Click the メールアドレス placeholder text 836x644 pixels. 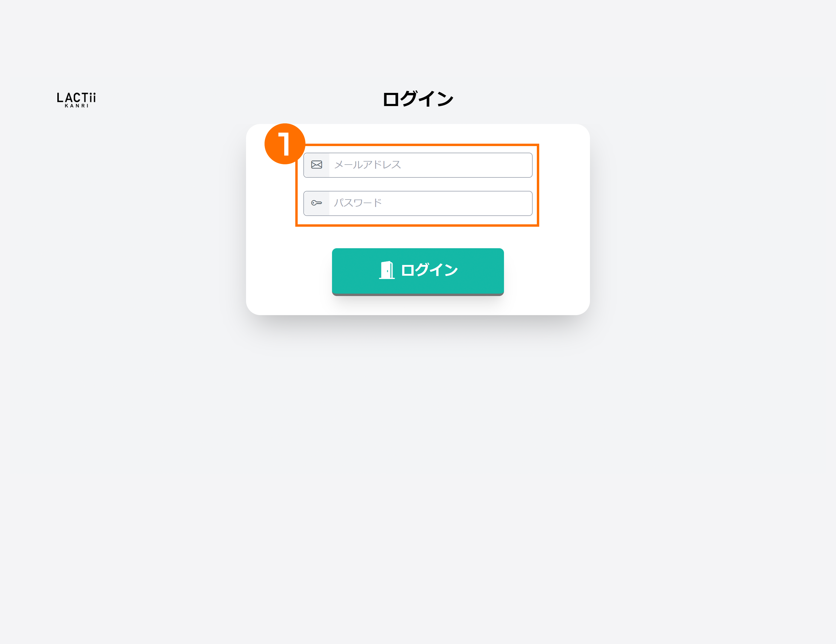coord(368,165)
